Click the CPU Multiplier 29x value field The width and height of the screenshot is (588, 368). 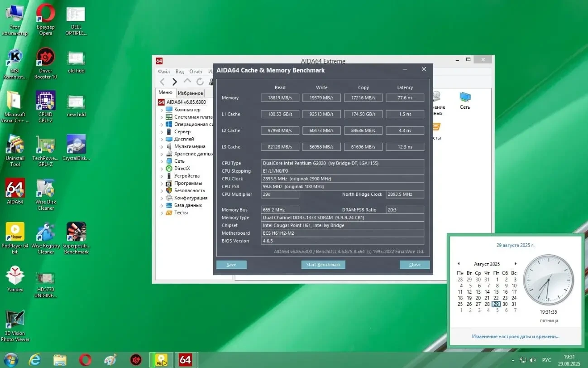tap(279, 194)
